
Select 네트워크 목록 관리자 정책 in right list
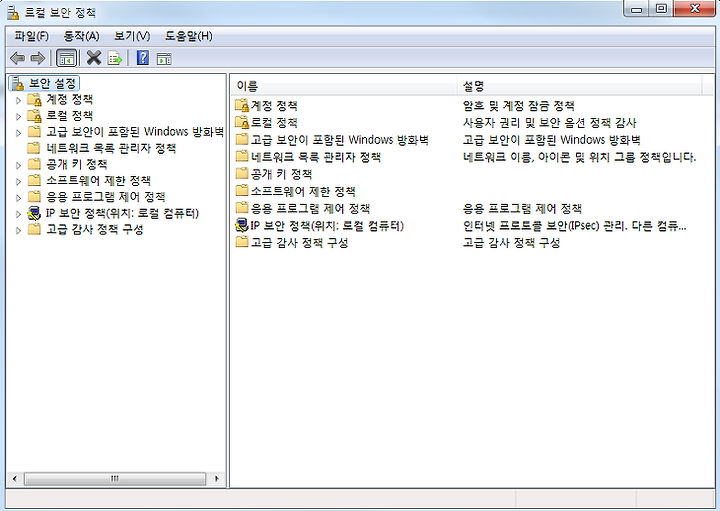315,157
